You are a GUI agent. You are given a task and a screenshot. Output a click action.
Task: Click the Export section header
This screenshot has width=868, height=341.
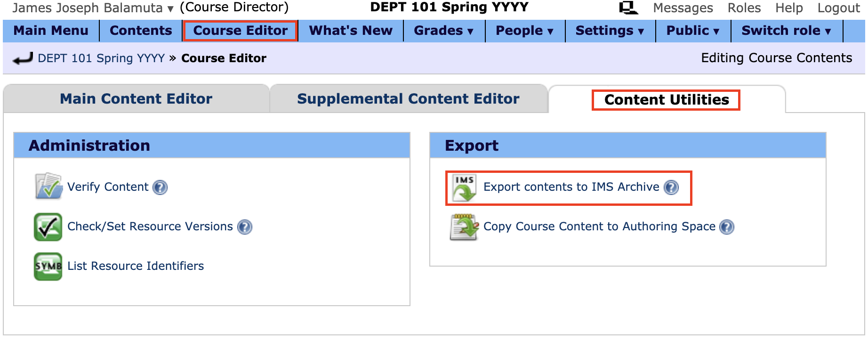pos(628,146)
